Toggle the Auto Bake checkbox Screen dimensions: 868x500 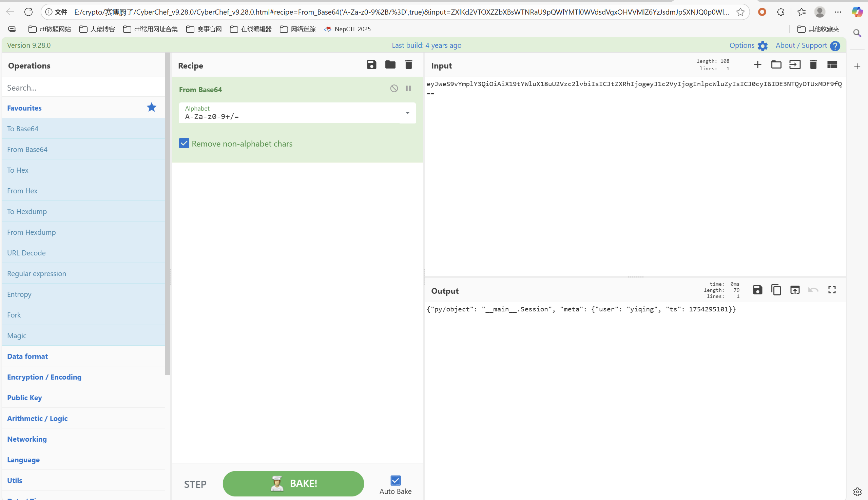[396, 480]
